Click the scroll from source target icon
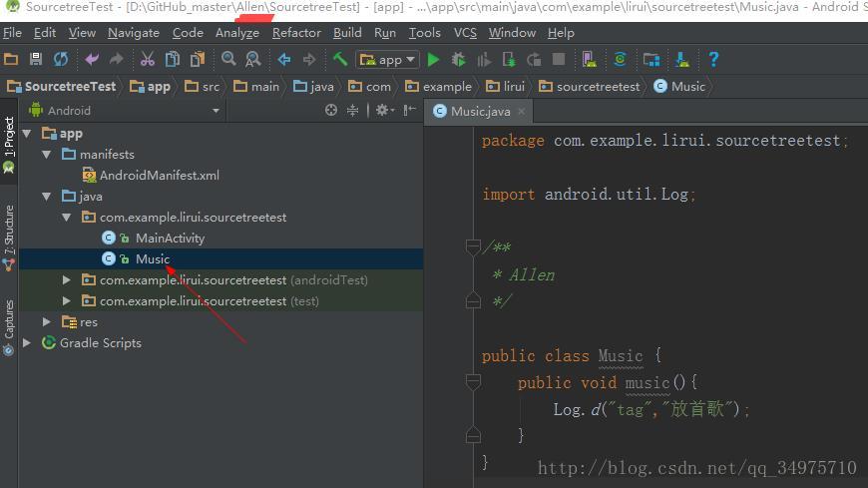The height and width of the screenshot is (488, 868). coord(331,110)
